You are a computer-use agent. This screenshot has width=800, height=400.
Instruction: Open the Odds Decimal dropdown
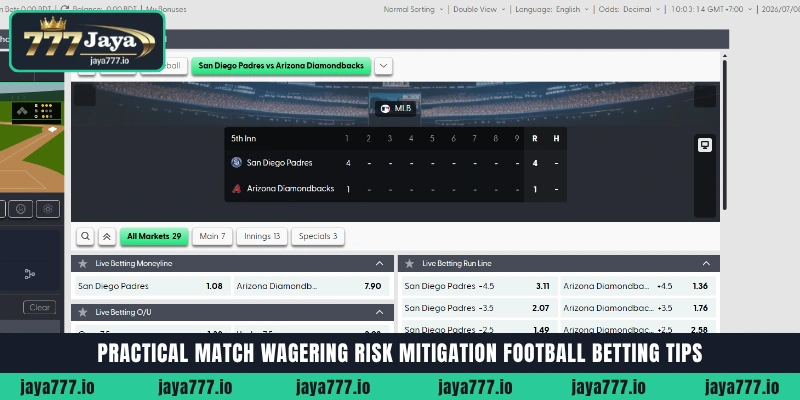629,9
